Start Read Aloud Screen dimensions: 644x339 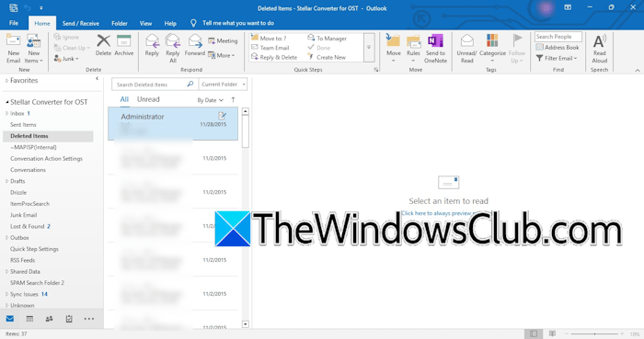coord(599,49)
